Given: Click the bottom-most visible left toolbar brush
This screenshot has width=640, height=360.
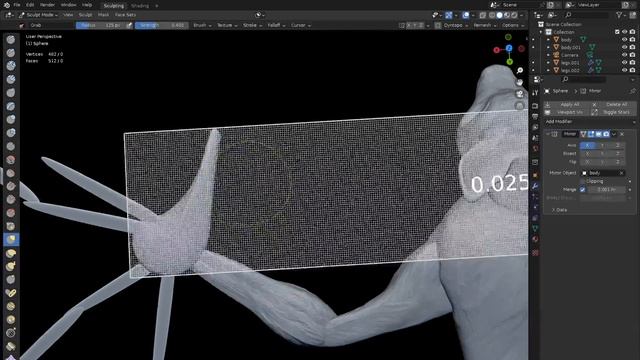Looking at the screenshot, I should click(x=11, y=357).
